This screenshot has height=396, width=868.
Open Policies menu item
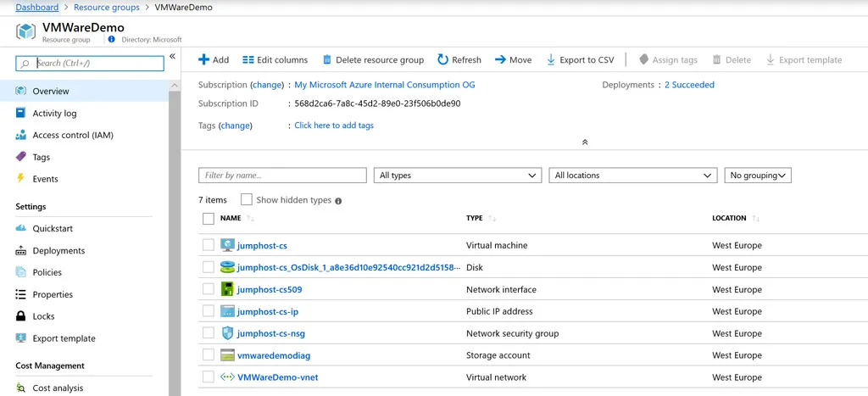click(84, 272)
